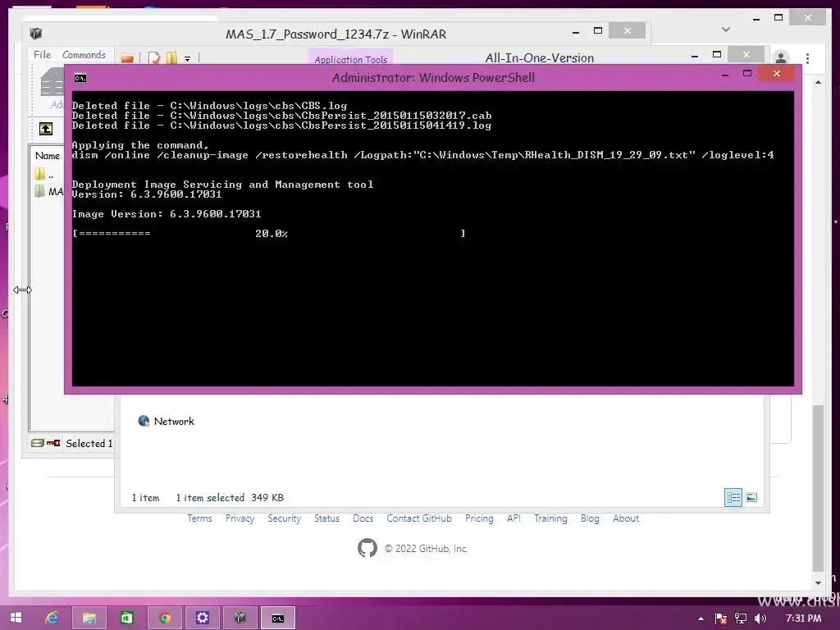The width and height of the screenshot is (840, 630).
Task: Open File Explorer taskbar icon
Action: pyautogui.click(x=89, y=618)
